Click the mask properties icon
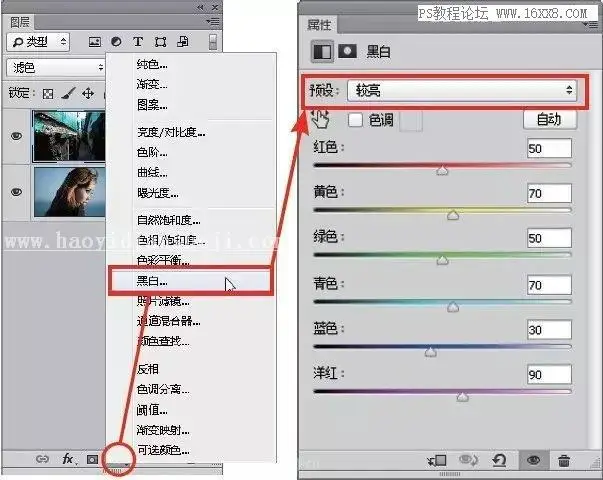Viewport: 603px width, 480px height. 347,51
